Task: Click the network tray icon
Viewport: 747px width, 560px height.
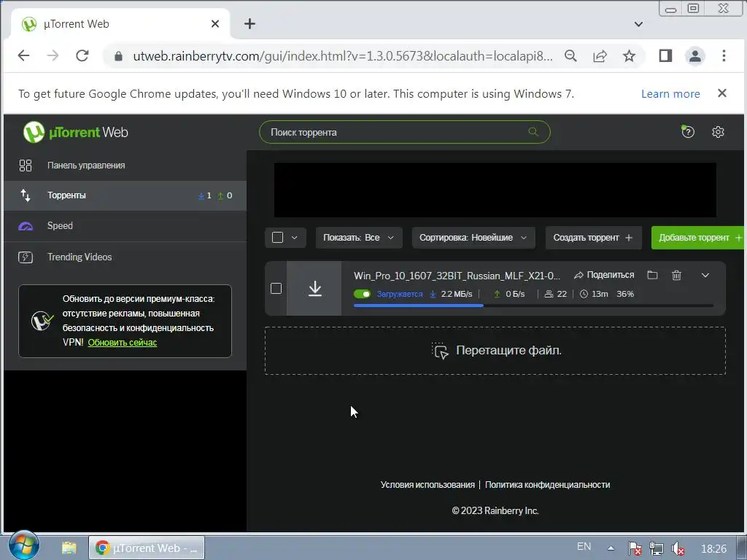Action: click(656, 548)
